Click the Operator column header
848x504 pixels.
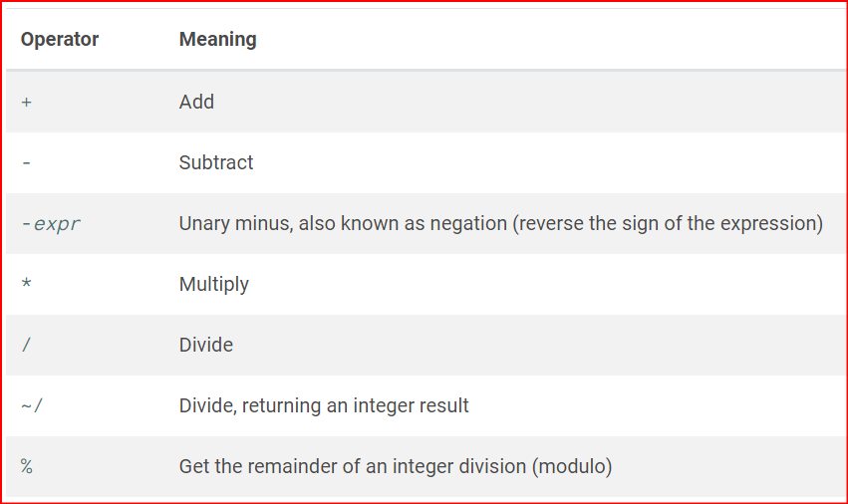tap(60, 40)
